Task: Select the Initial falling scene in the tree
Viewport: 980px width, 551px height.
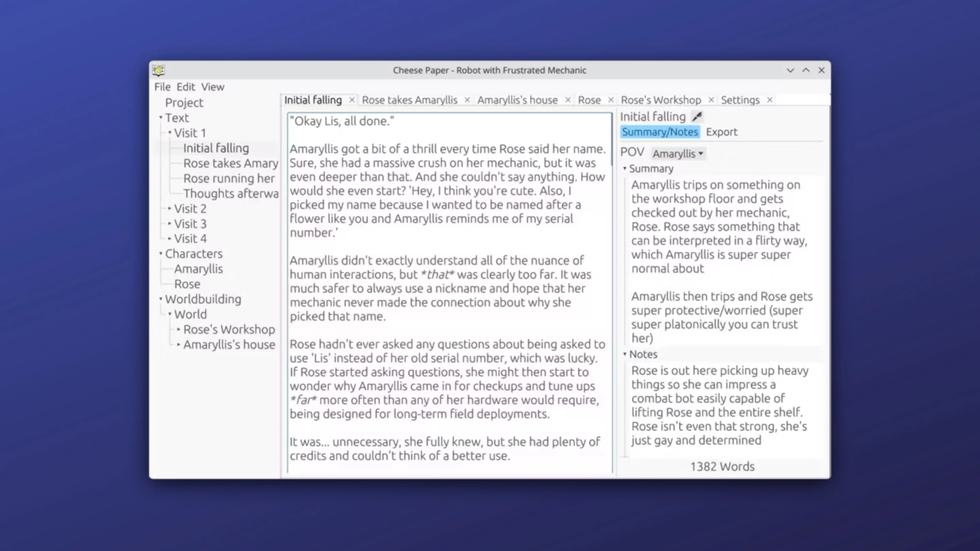Action: (216, 148)
